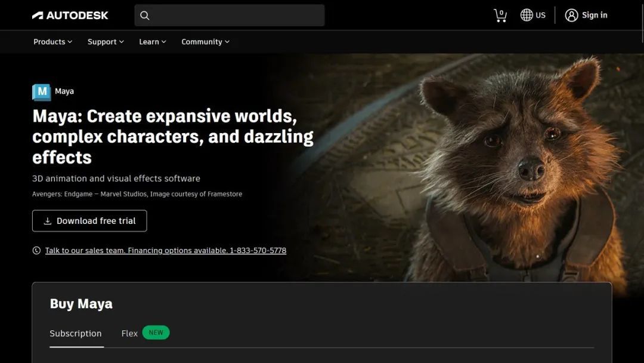Image resolution: width=644 pixels, height=363 pixels.
Task: Focus the search input field
Action: tap(230, 16)
